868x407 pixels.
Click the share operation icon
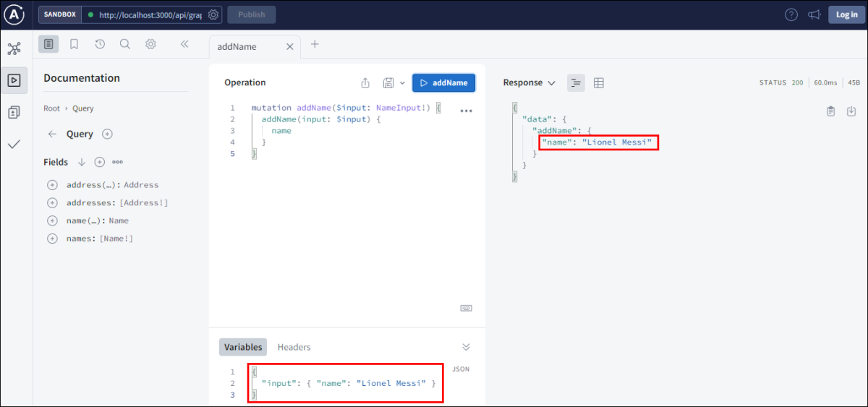[365, 82]
